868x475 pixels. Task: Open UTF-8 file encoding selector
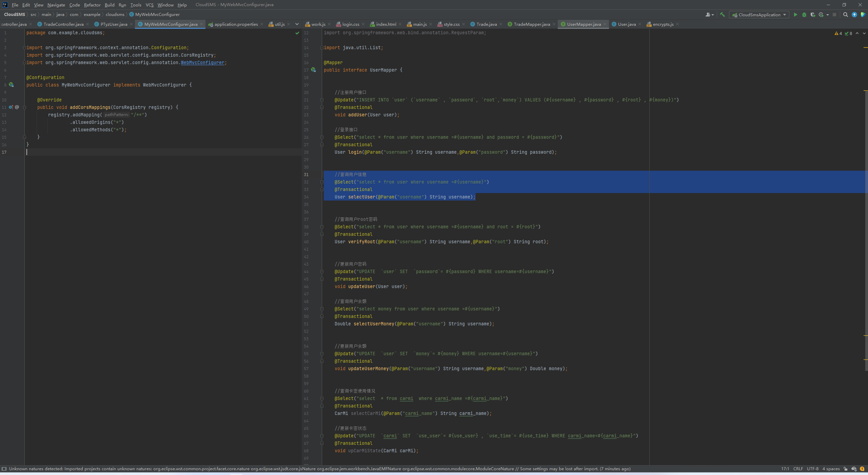click(812, 469)
